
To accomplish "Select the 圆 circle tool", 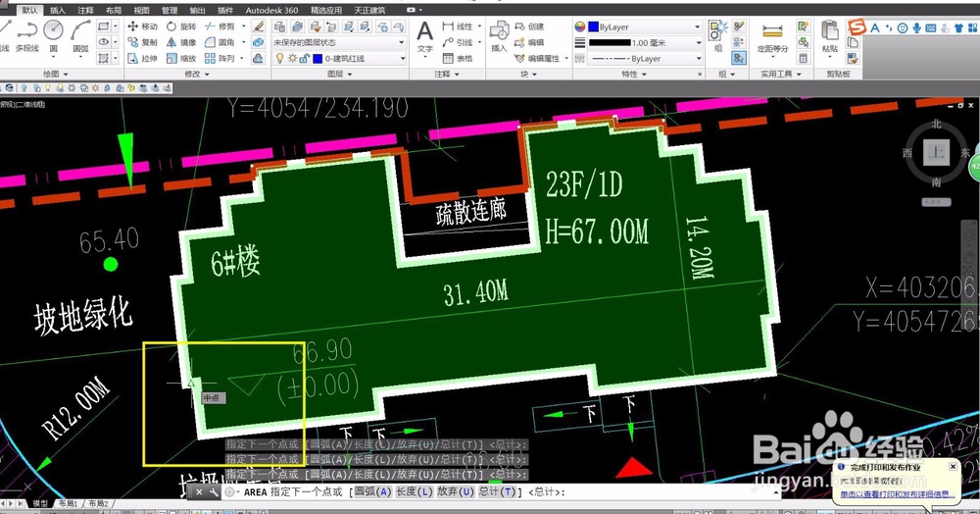I will tap(53, 36).
